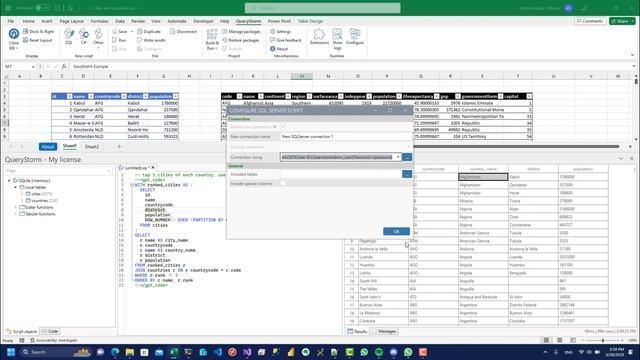Toggle the Include special columns checkbox
This screenshot has width=640, height=360.
(283, 183)
